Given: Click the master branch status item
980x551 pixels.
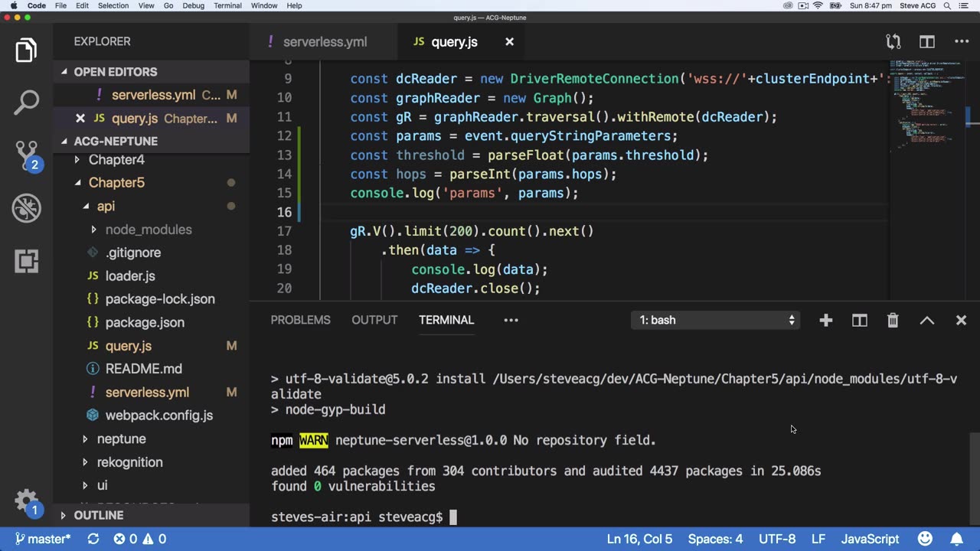Looking at the screenshot, I should pos(43,539).
